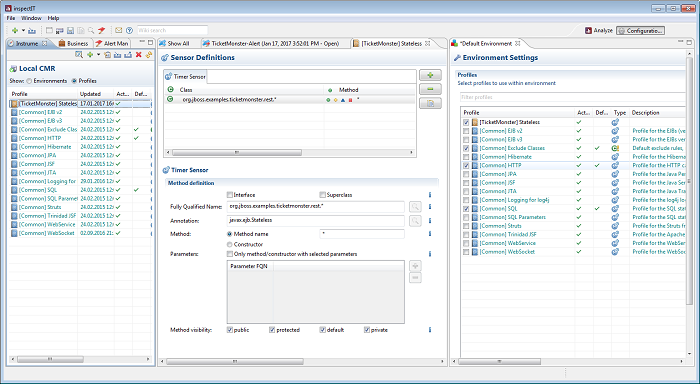
Task: Click the magnifier search icon in main toolbar
Action: [91, 30]
